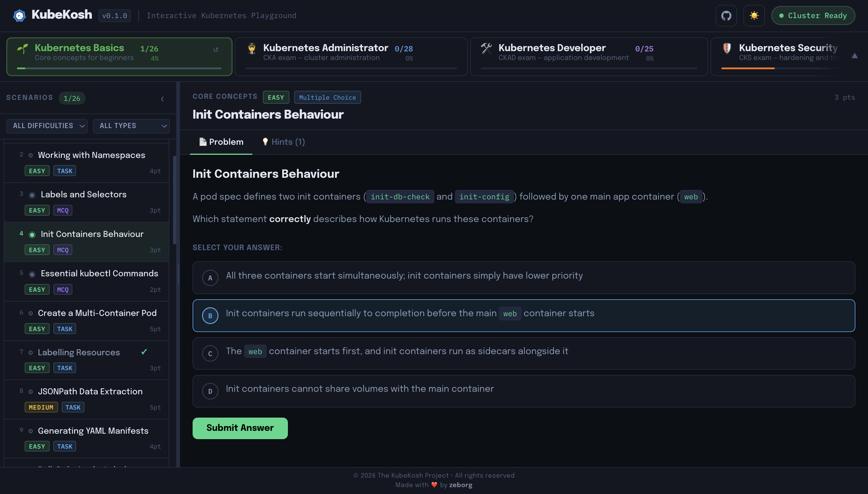
Task: Click the Scenarios 1/26 count badge
Action: (72, 98)
